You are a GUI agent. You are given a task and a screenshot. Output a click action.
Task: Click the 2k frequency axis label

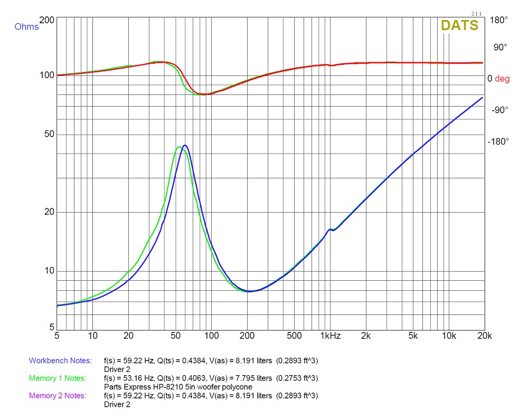click(x=366, y=336)
